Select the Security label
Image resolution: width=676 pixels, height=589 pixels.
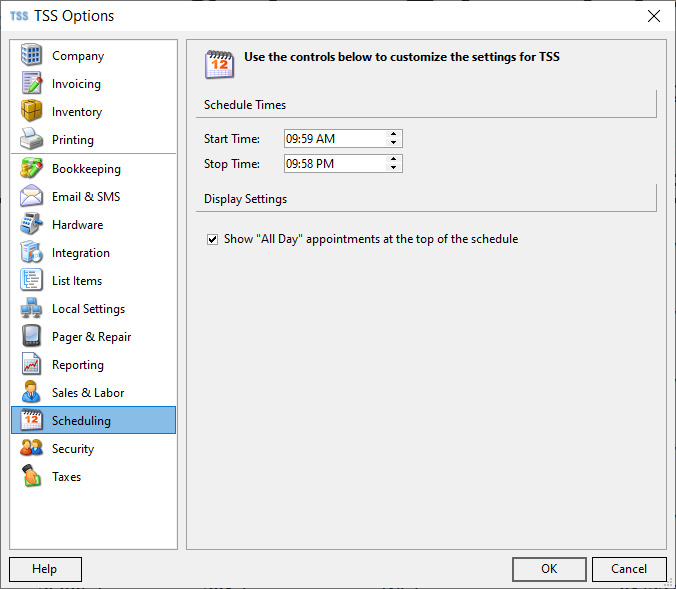pyautogui.click(x=73, y=448)
